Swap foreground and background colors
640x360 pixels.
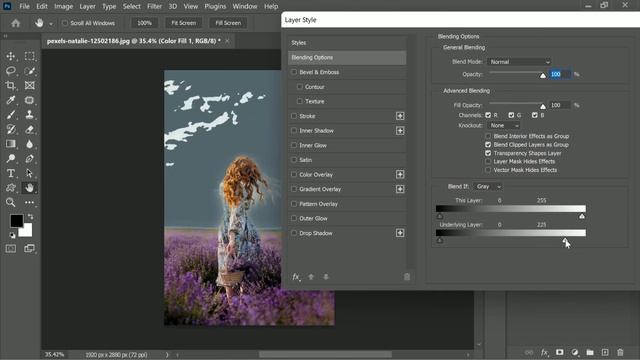31,217
